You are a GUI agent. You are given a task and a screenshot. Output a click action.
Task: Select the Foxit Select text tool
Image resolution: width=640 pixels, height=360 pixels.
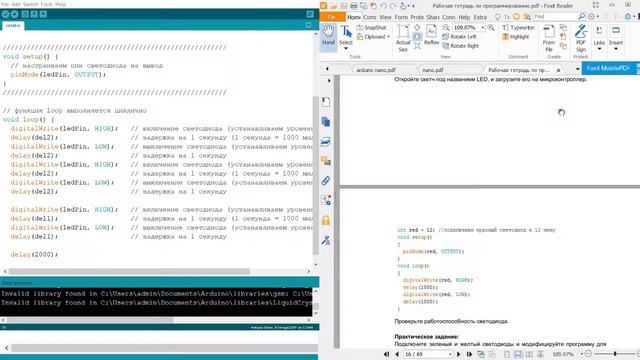[x=346, y=37]
